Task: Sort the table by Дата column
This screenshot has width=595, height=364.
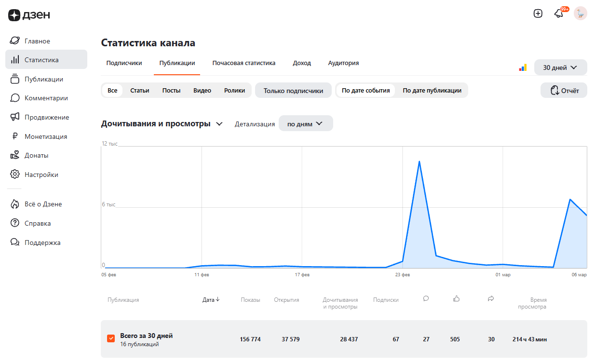Action: tap(211, 299)
